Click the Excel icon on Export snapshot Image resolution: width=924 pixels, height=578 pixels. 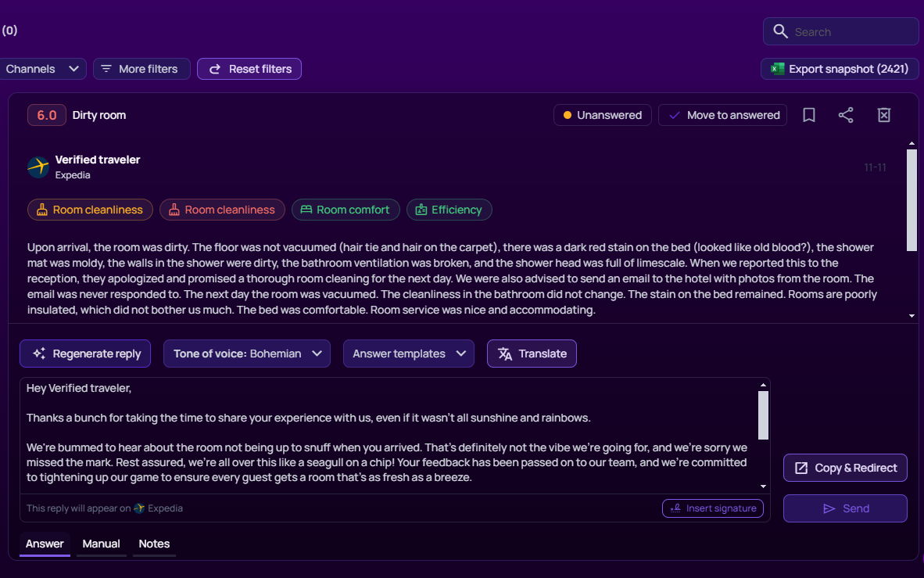point(777,69)
